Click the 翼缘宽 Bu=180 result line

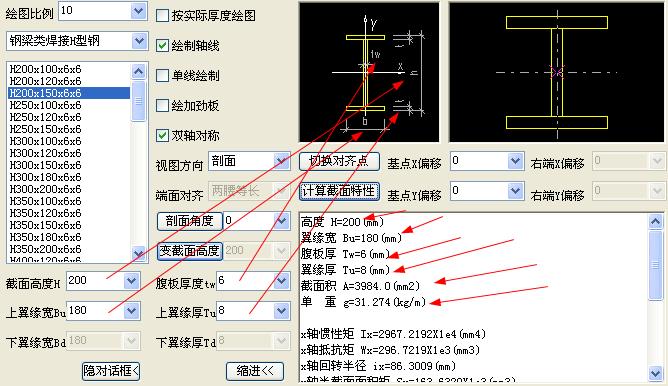pos(351,238)
